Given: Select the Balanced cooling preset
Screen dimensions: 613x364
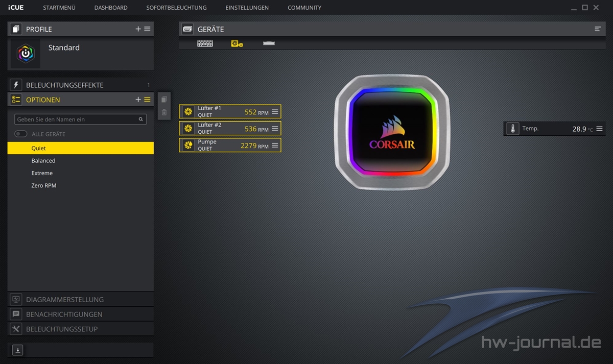Looking at the screenshot, I should pyautogui.click(x=43, y=161).
